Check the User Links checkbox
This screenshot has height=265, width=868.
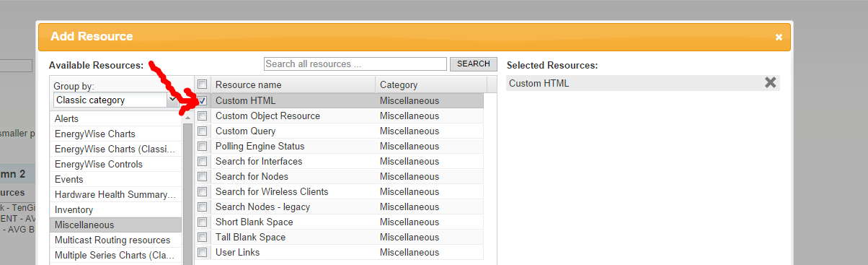click(203, 253)
